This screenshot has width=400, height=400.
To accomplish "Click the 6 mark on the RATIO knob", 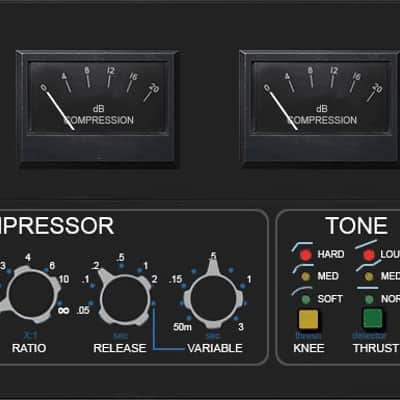I will pyautogui.click(x=52, y=265).
